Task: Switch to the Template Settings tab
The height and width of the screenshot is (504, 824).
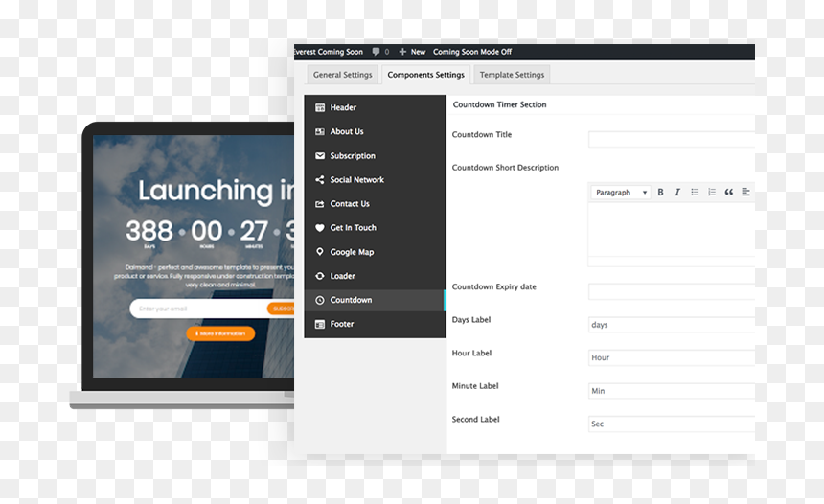Action: (512, 75)
